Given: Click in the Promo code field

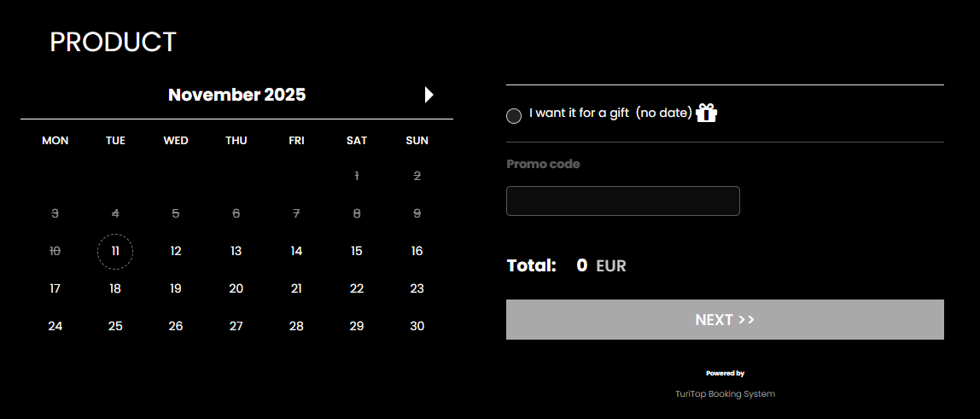Looking at the screenshot, I should (622, 201).
